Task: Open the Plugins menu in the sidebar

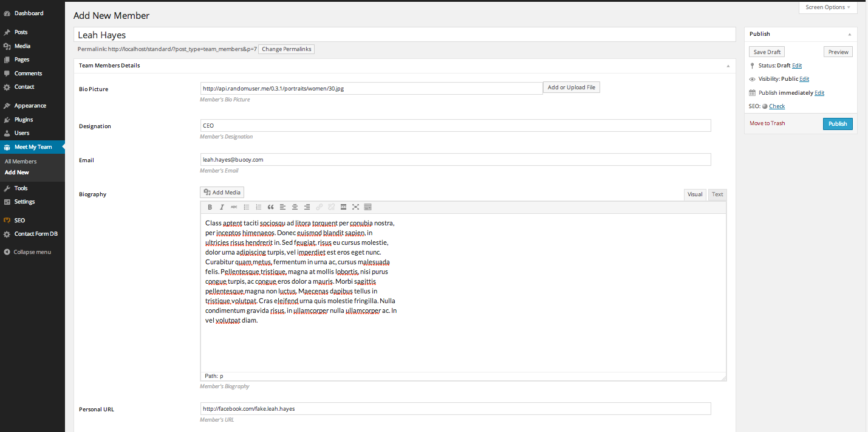Action: pos(24,120)
